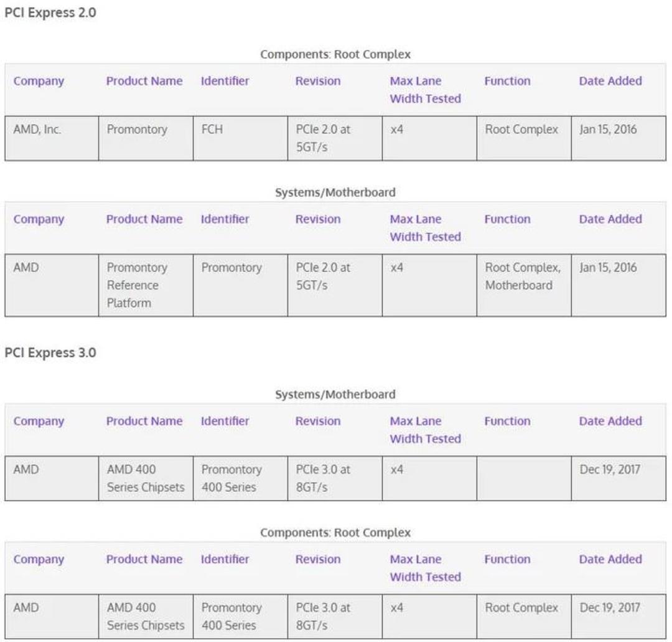This screenshot has height=642, width=672.
Task: Sort PCIe 2.0 Root Complex table by Company
Action: pyautogui.click(x=39, y=81)
